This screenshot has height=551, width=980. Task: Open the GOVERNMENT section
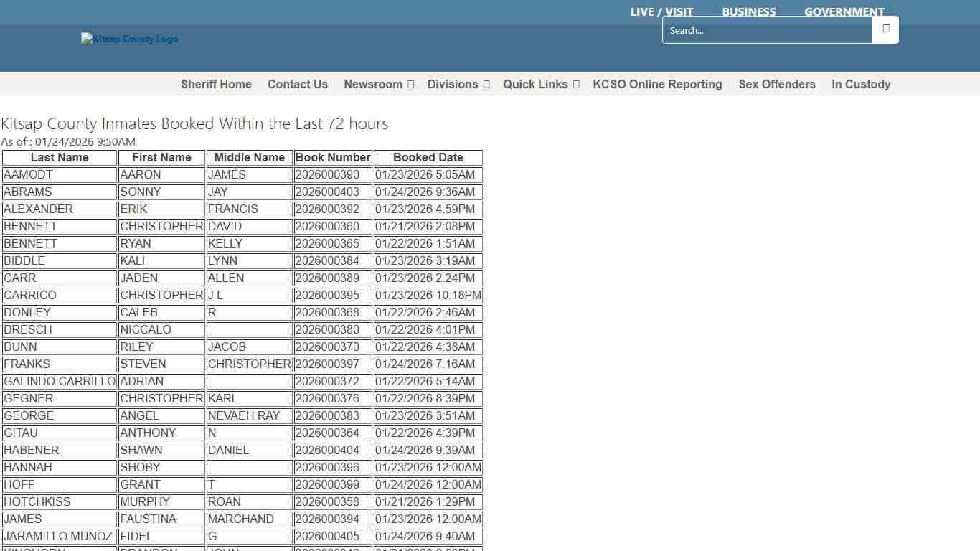click(x=844, y=11)
